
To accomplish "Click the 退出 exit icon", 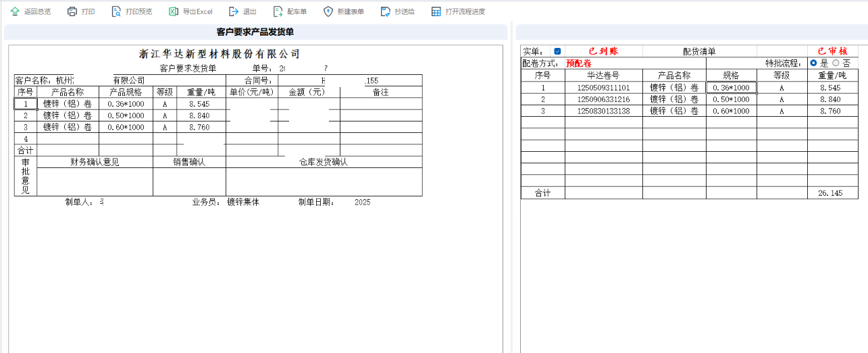I will point(234,11).
